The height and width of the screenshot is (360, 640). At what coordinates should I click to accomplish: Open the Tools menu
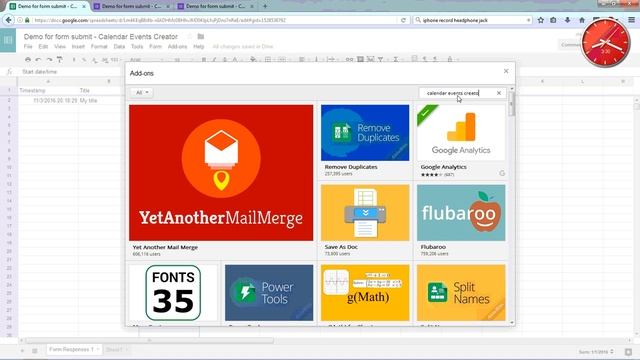(137, 47)
